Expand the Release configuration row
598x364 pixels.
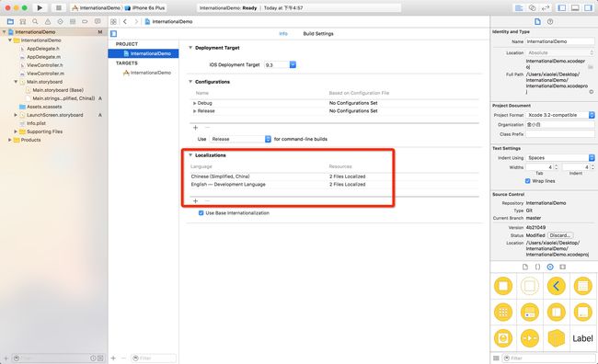tap(194, 111)
